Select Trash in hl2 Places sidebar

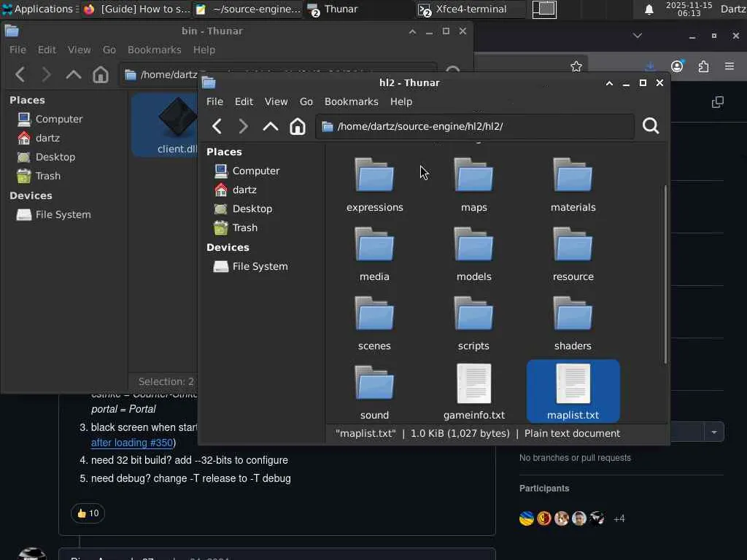pos(244,227)
